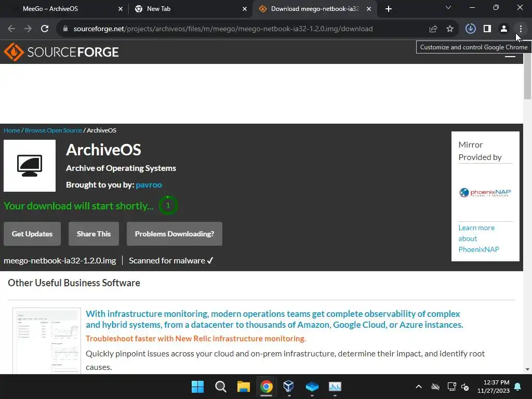Click the network display tray icon

click(451, 387)
